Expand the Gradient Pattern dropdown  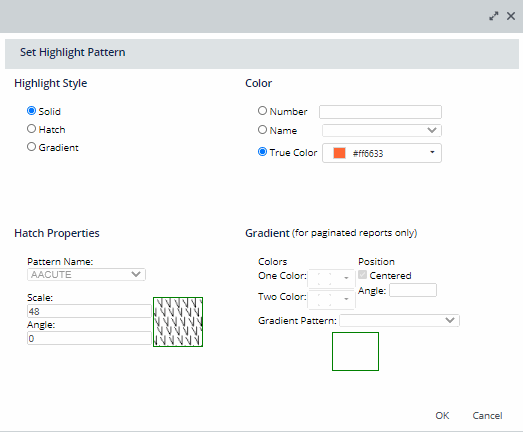(x=399, y=321)
